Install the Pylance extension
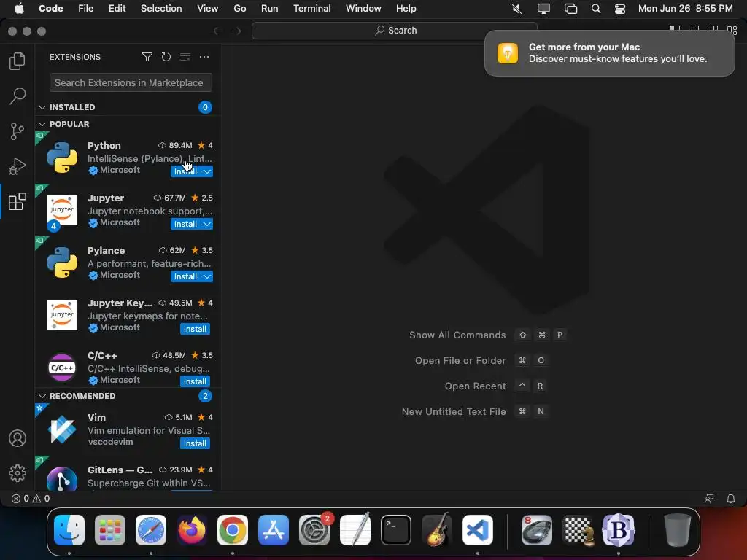 point(185,276)
